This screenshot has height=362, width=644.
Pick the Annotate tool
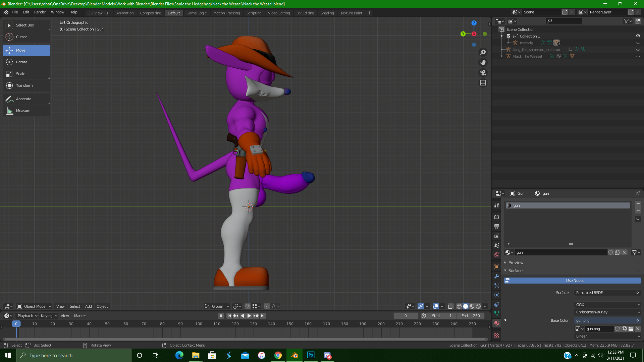point(26,99)
